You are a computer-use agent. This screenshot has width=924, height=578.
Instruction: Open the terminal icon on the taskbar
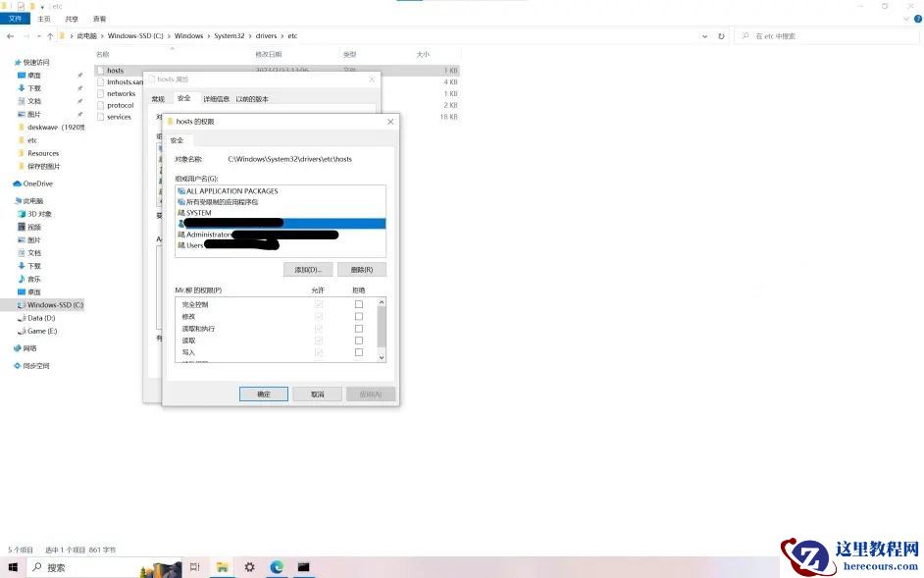(303, 567)
